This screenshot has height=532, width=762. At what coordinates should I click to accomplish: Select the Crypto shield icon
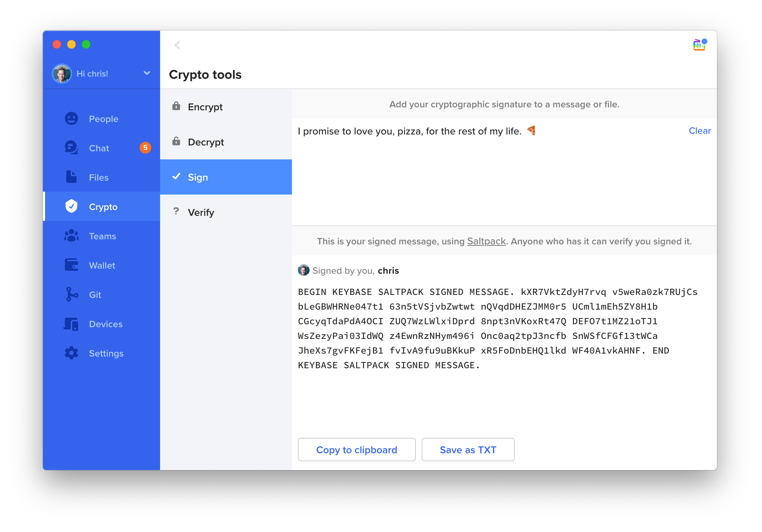[x=71, y=206]
